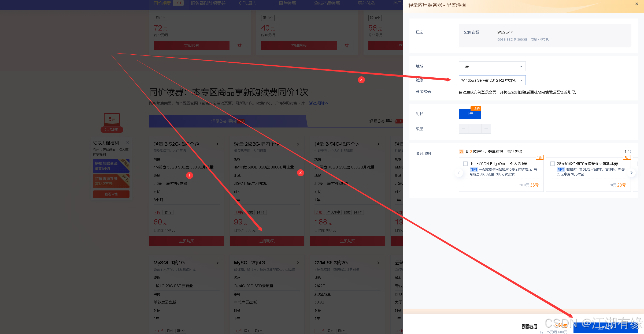
Task: Increase quantity with plus button
Action: [486, 129]
